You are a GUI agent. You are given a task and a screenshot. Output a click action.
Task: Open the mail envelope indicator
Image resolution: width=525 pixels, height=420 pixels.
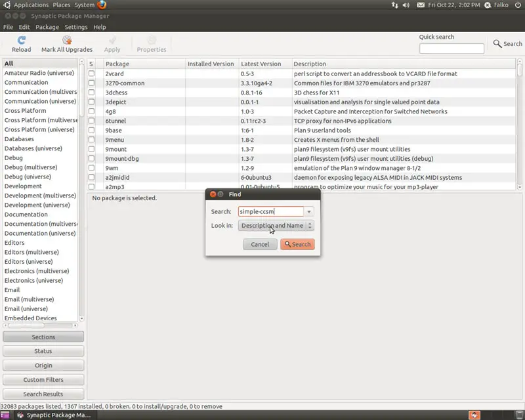(421, 5)
